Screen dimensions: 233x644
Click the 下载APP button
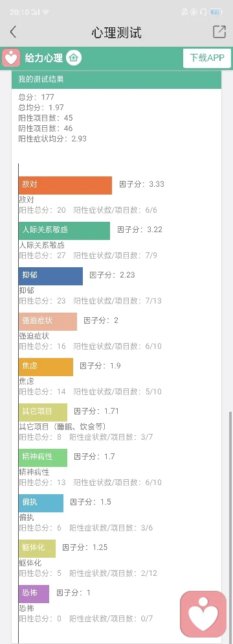(206, 58)
